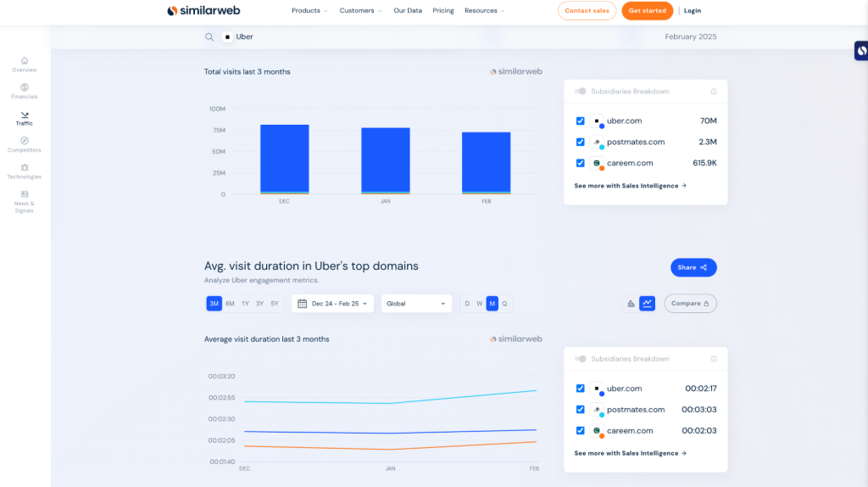Screen dimensions: 868x487
Task: Switch to line chart view icon
Action: [x=647, y=304]
